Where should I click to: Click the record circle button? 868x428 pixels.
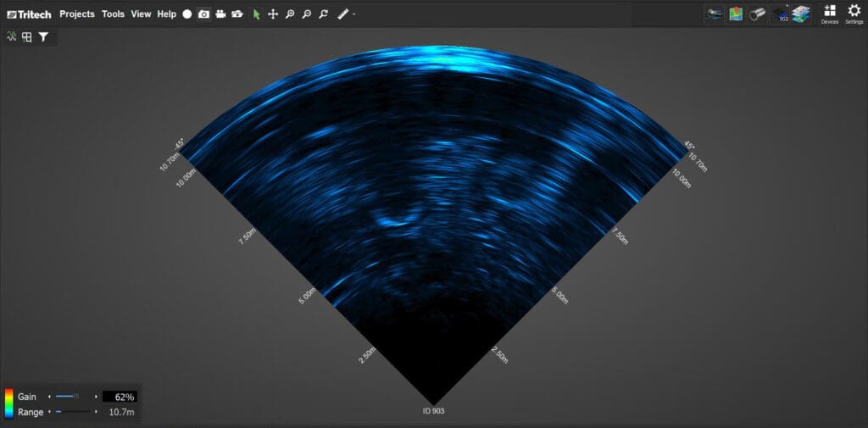(187, 14)
